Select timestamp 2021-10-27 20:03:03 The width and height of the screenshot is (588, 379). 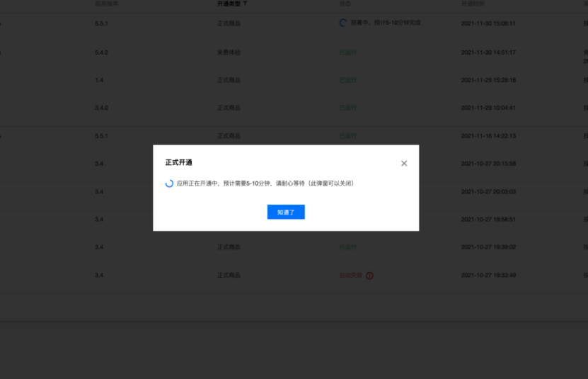[488, 192]
